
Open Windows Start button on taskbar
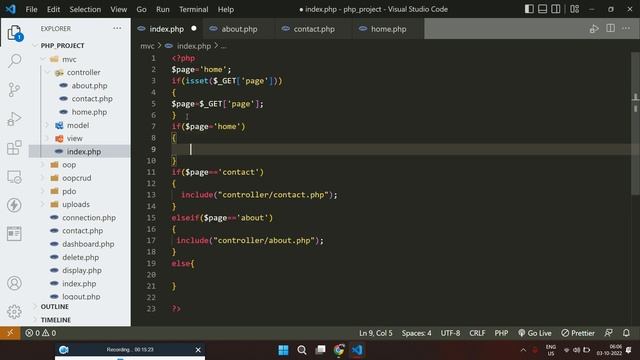tap(283, 350)
